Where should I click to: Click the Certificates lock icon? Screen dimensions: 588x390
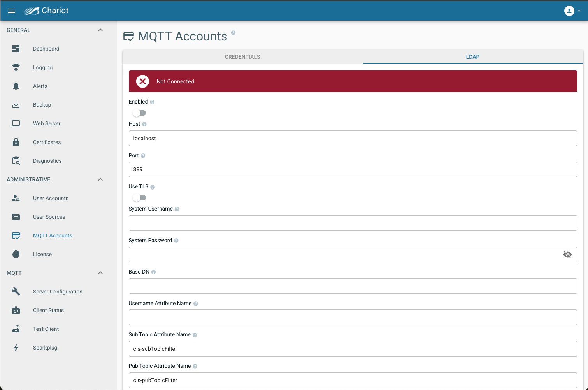pos(16,142)
